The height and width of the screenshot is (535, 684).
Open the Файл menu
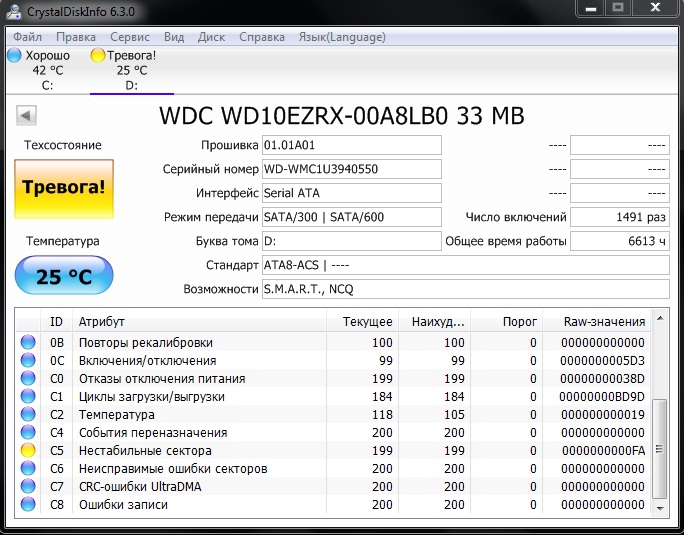click(28, 37)
